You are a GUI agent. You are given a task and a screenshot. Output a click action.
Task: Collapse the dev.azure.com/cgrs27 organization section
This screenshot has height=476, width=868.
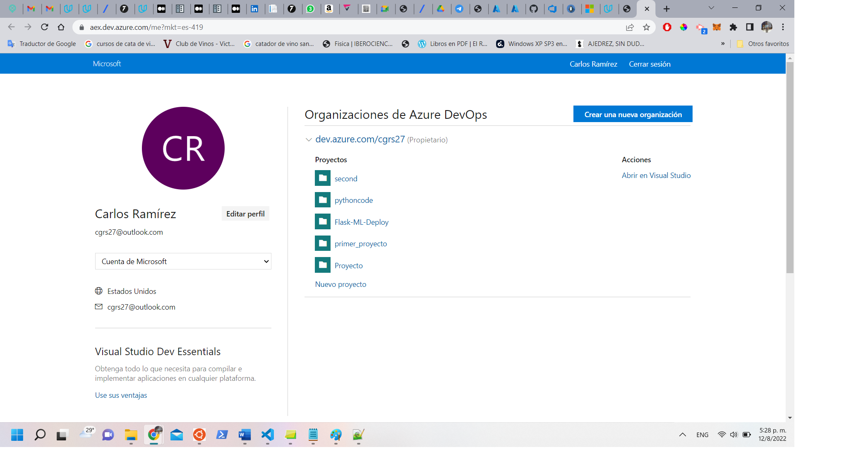(x=309, y=140)
